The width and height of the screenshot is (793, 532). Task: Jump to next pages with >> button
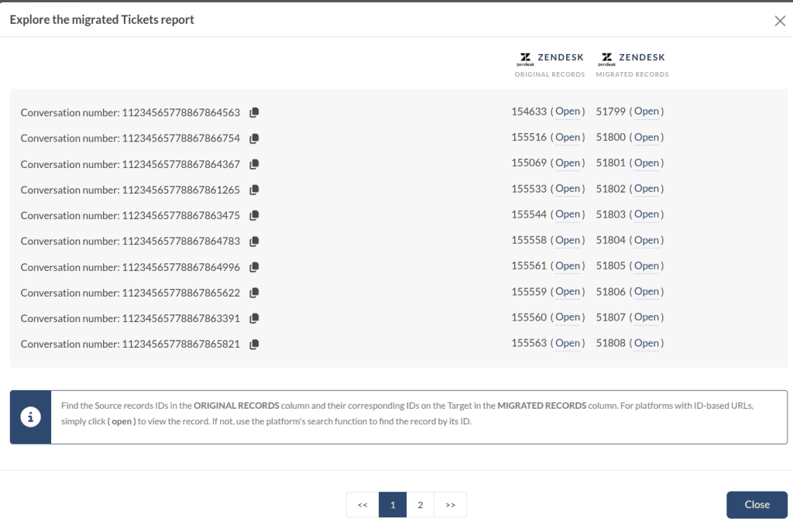pyautogui.click(x=451, y=505)
